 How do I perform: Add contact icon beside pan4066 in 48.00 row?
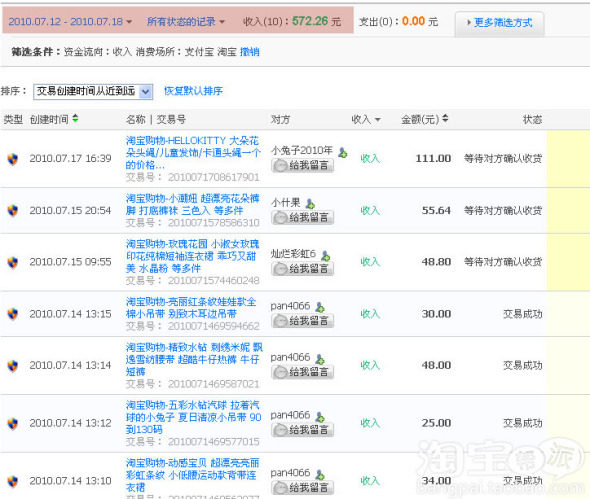click(x=320, y=359)
